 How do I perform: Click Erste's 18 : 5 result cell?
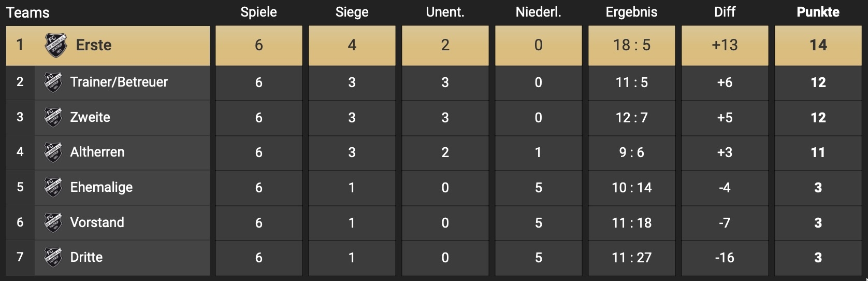[x=631, y=46]
